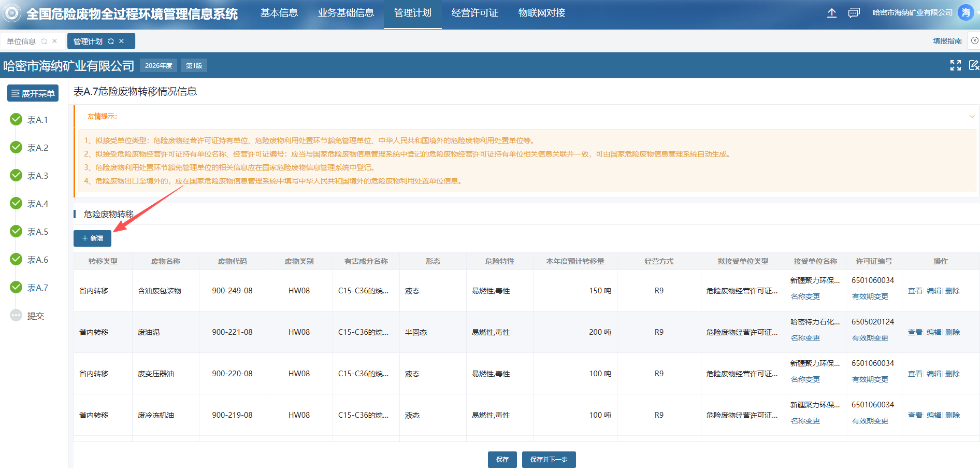
Task: Open the 经营许可证 top menu
Action: (x=474, y=13)
